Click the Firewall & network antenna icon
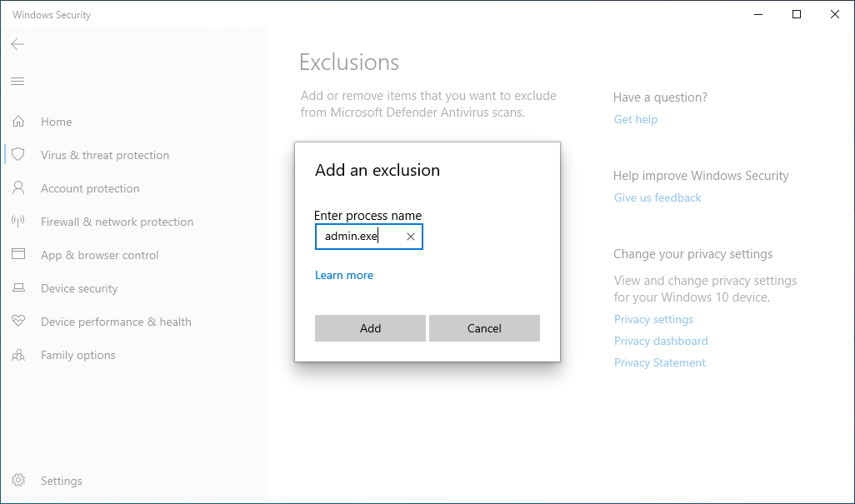This screenshot has width=855, height=504. coord(18,222)
